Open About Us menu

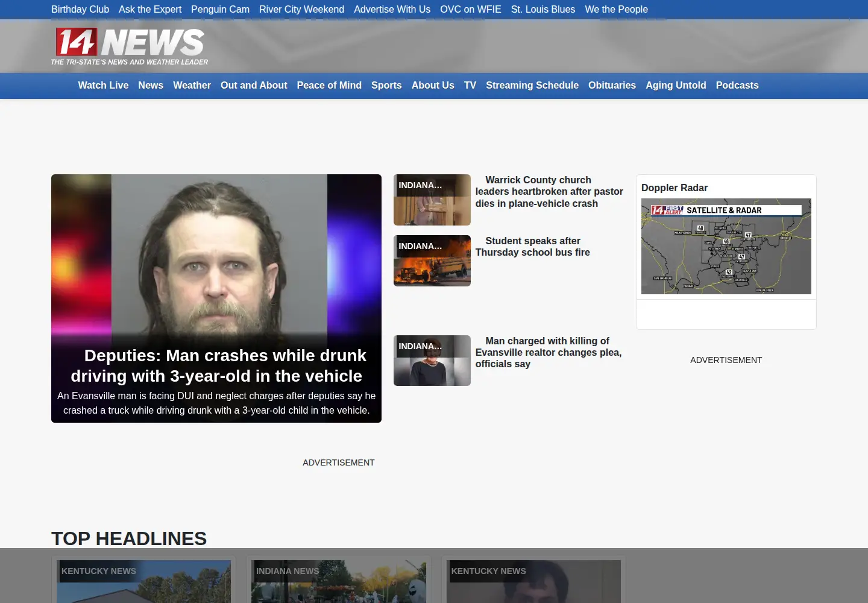[433, 86]
